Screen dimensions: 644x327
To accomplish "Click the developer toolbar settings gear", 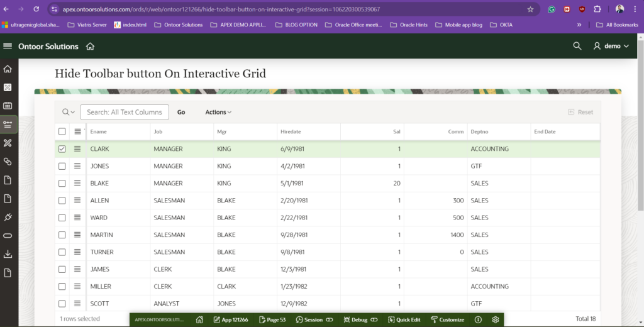I will (496, 319).
